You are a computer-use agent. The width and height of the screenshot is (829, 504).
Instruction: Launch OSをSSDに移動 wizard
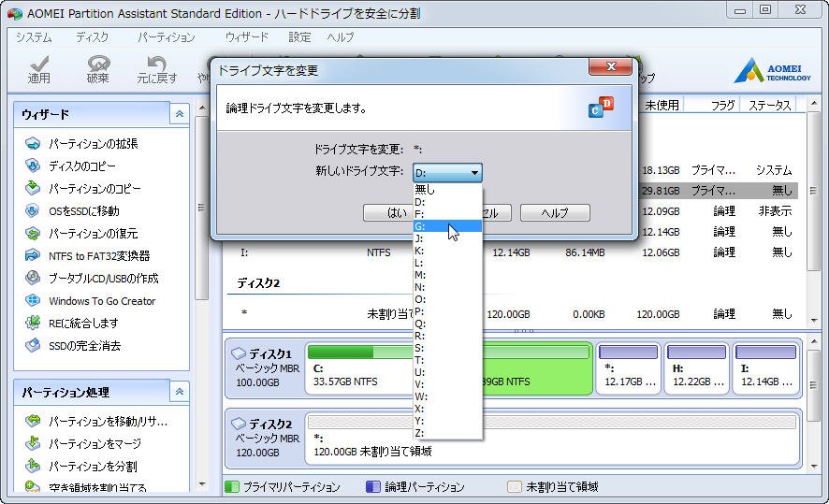coord(83,210)
